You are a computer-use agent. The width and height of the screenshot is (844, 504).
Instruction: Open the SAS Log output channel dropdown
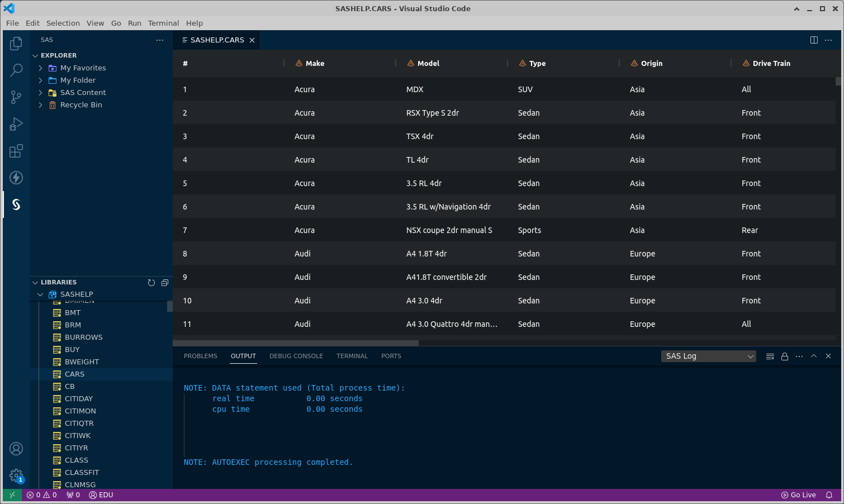pyautogui.click(x=708, y=356)
